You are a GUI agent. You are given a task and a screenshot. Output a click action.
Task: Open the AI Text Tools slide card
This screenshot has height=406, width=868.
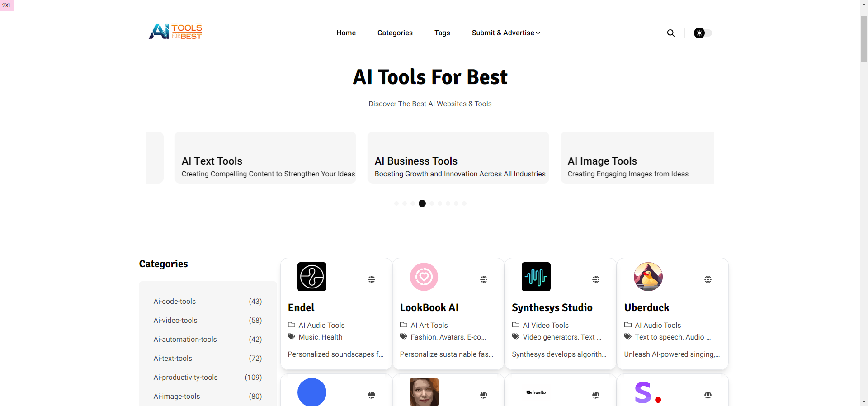pos(265,157)
